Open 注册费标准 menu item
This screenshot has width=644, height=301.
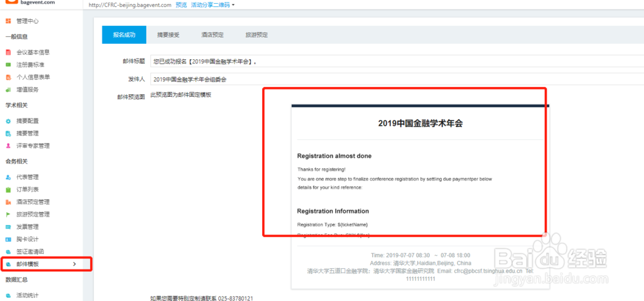30,64
